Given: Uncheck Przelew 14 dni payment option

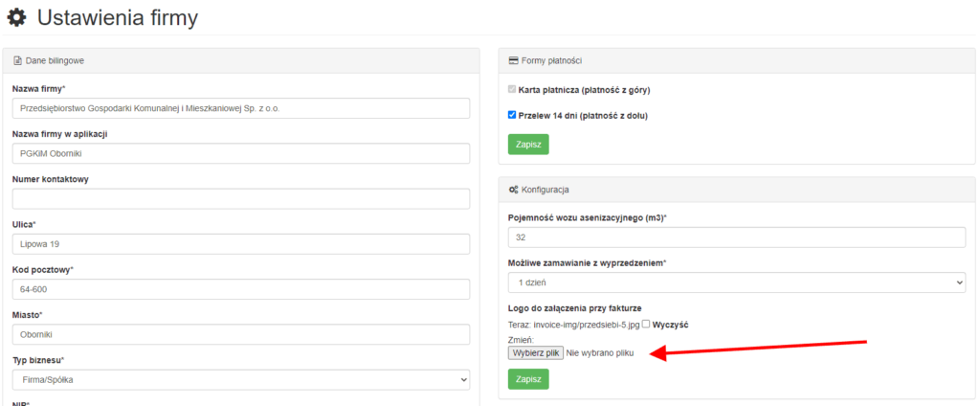Looking at the screenshot, I should tap(513, 115).
